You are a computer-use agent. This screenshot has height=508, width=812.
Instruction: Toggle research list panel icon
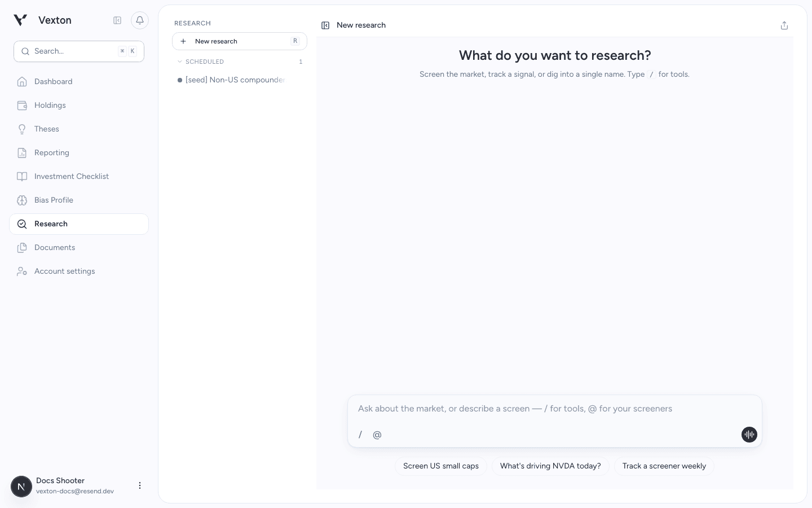325,25
